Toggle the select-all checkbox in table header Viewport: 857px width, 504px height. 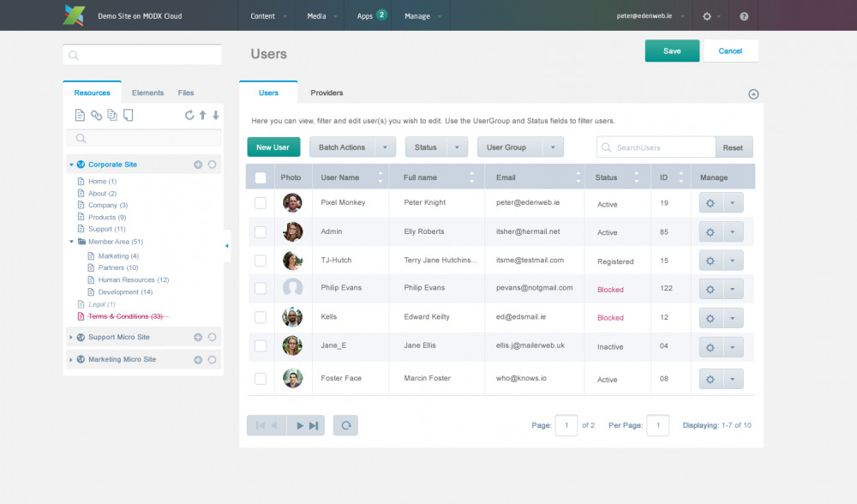(261, 177)
